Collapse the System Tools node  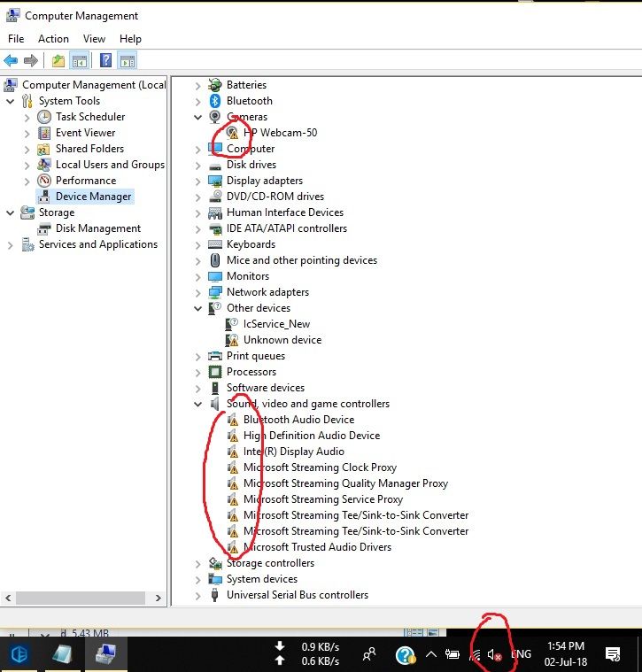pyautogui.click(x=11, y=101)
